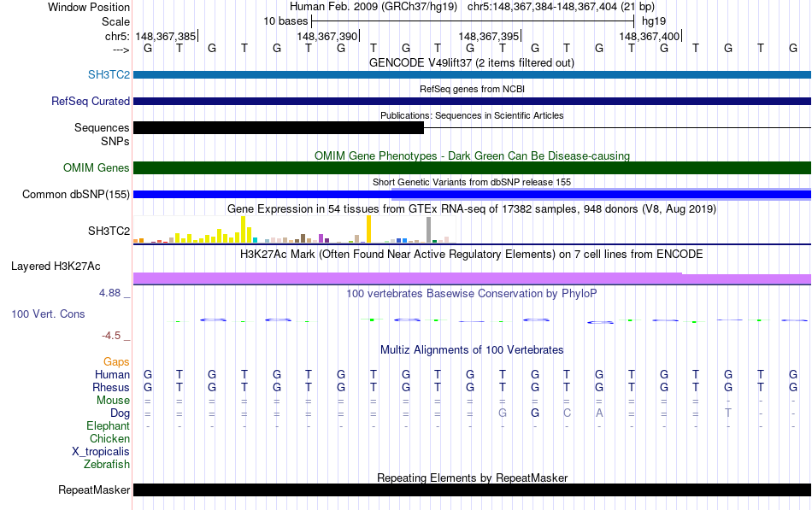Open the OMIM Genes track label

pyautogui.click(x=97, y=167)
